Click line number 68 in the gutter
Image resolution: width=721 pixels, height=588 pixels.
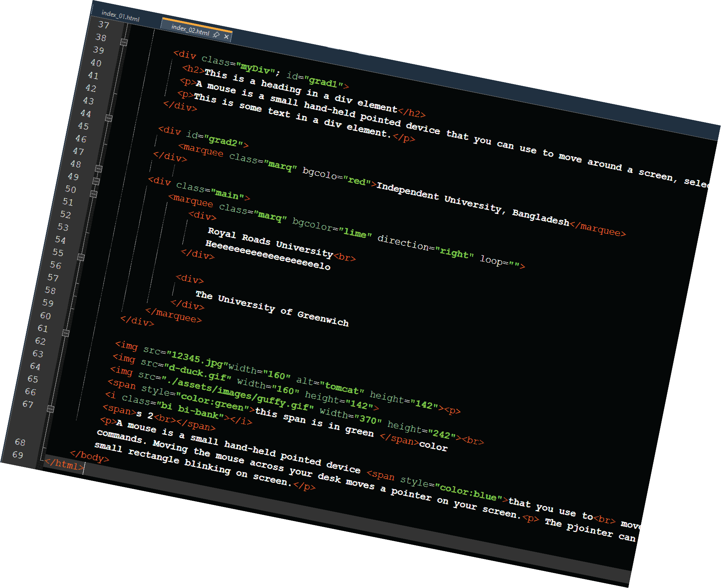(x=20, y=442)
